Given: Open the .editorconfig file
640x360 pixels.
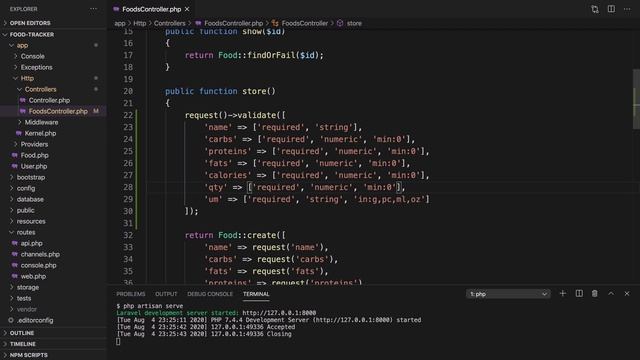Looking at the screenshot, I should pyautogui.click(x=35, y=321).
